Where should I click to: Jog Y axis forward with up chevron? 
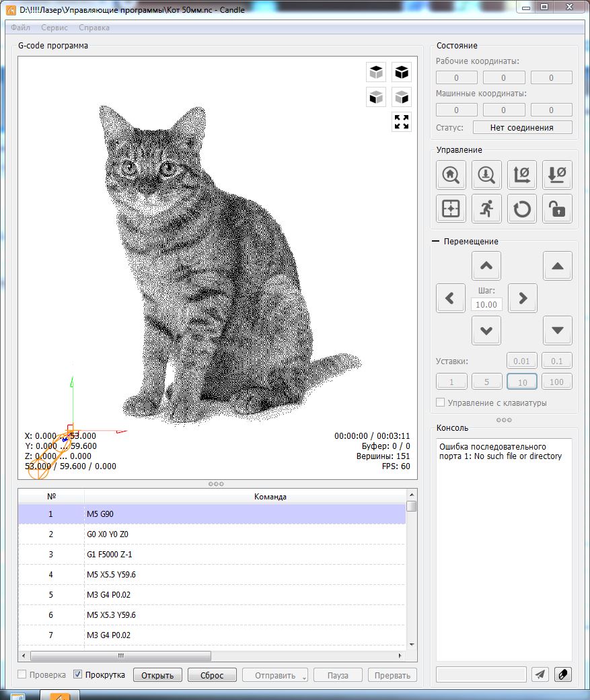[x=486, y=266]
